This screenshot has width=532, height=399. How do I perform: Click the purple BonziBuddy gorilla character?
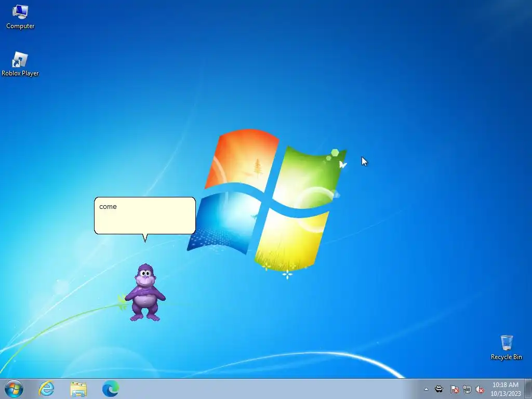[145, 292]
